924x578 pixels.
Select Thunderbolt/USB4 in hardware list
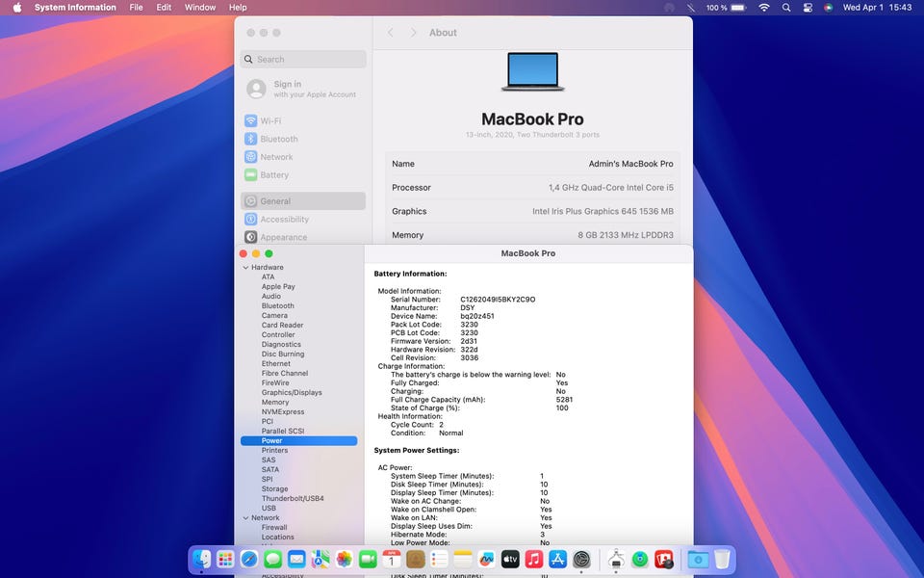click(293, 498)
